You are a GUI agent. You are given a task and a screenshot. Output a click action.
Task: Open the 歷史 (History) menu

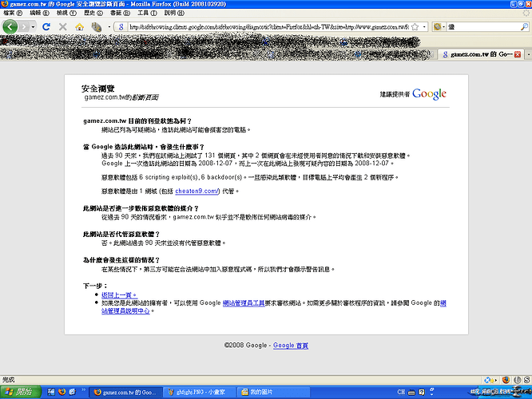[x=93, y=13]
